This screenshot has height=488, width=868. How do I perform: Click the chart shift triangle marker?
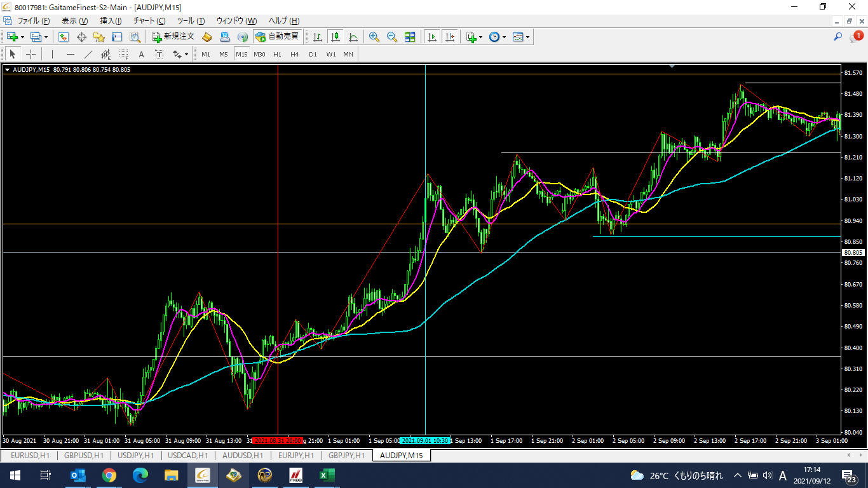(672, 65)
